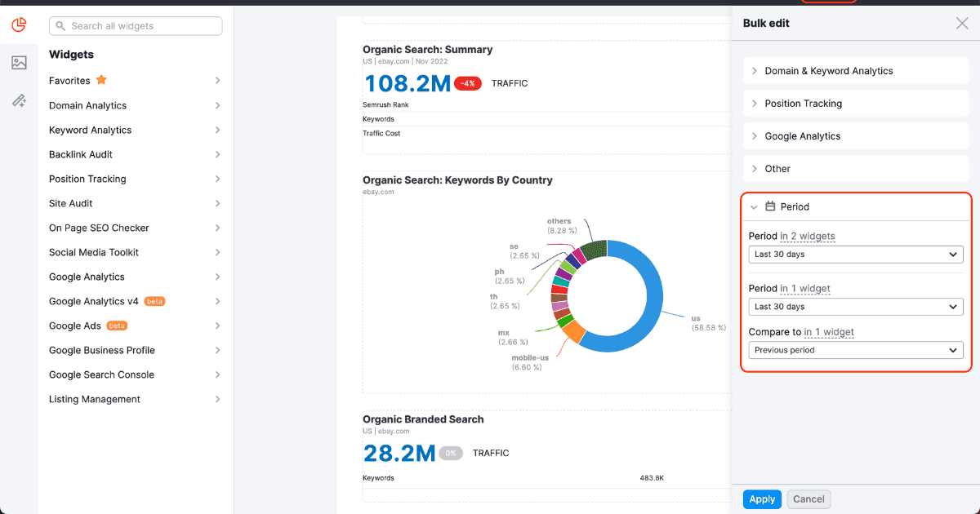The height and width of the screenshot is (514, 980).
Task: Expand Listing Management category
Action: pos(136,399)
